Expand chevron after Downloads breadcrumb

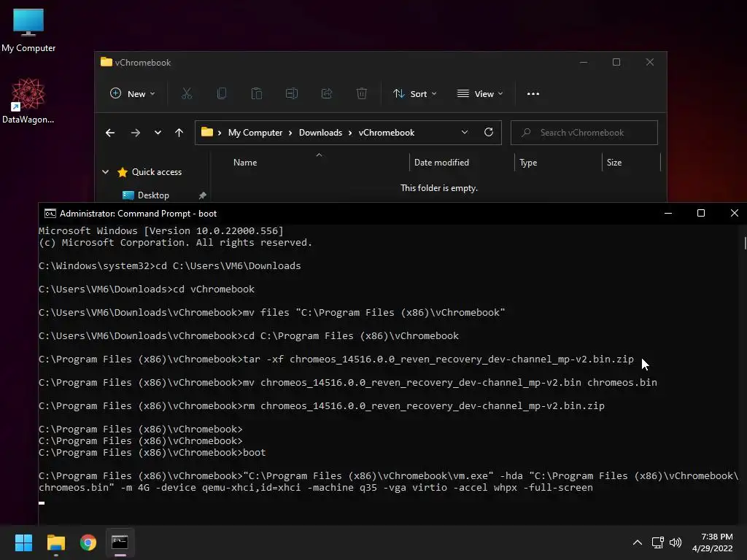tap(349, 133)
